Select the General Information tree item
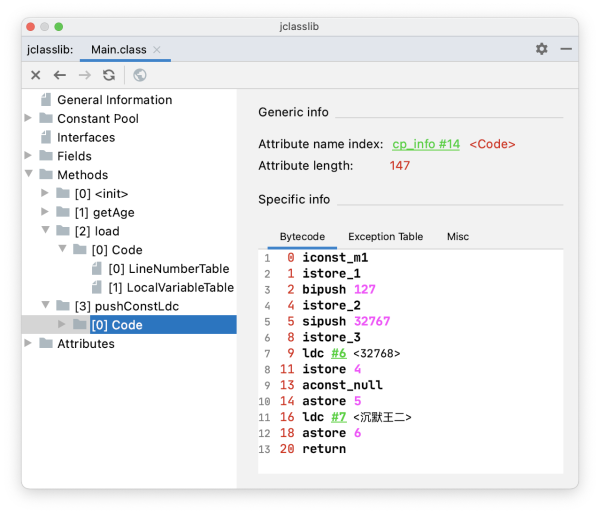The height and width of the screenshot is (514, 600). 114,100
